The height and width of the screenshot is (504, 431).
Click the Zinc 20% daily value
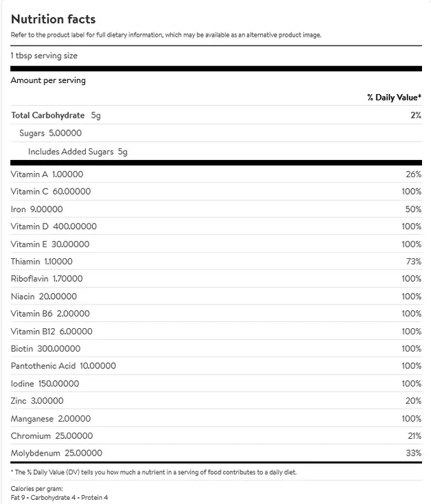[x=414, y=401]
